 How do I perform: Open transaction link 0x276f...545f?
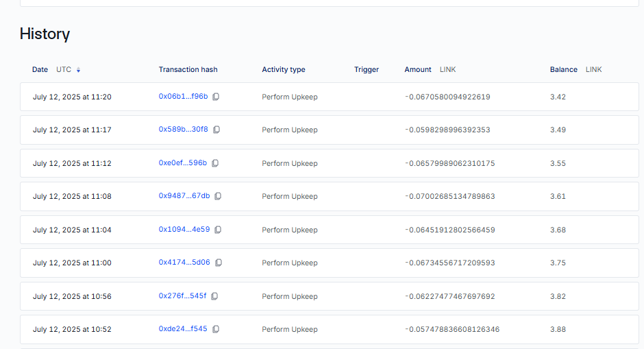[x=182, y=296]
